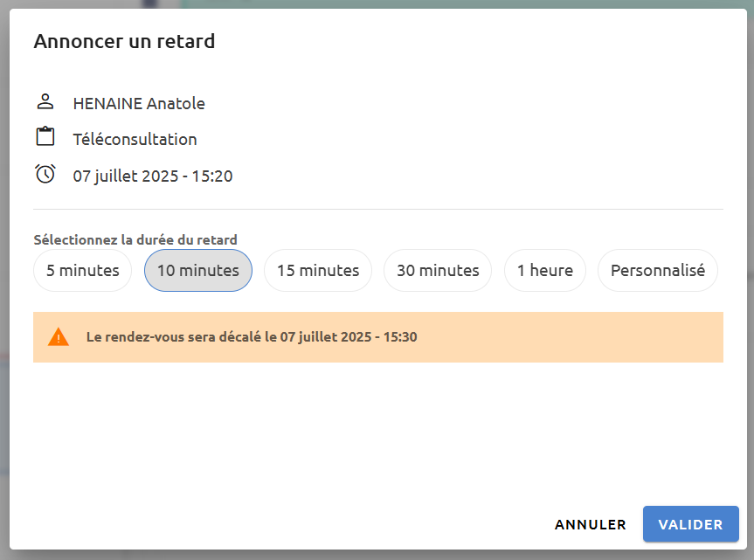Select the 10 minutes delay chip

[x=198, y=270]
